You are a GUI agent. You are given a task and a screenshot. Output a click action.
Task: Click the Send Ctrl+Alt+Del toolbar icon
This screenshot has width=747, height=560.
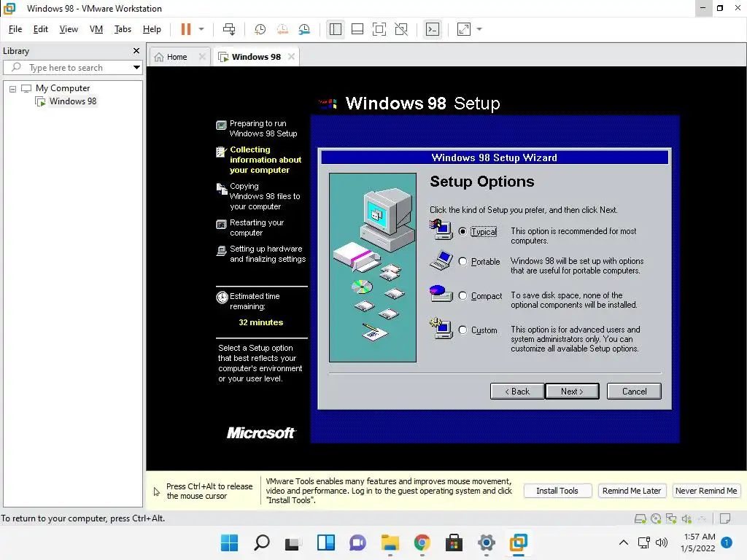pos(229,29)
